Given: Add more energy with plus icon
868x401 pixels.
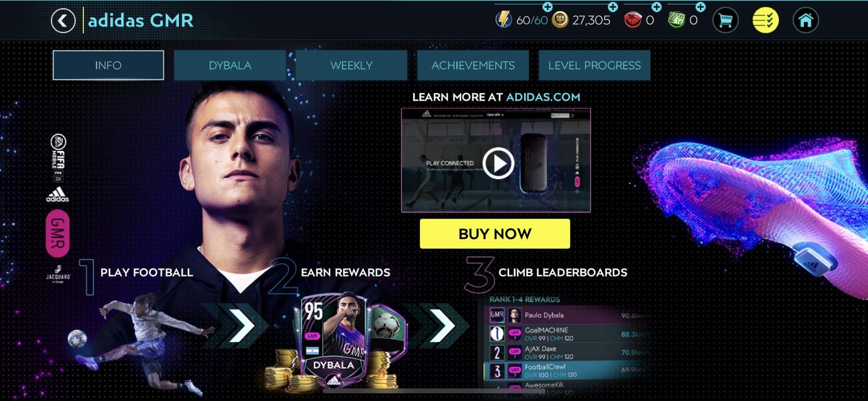Looking at the screenshot, I should coord(548,7).
